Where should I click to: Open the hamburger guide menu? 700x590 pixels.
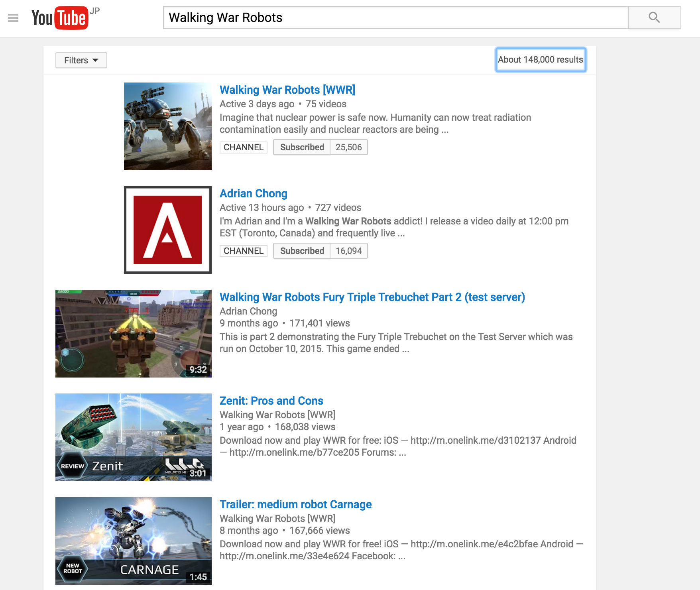[13, 18]
